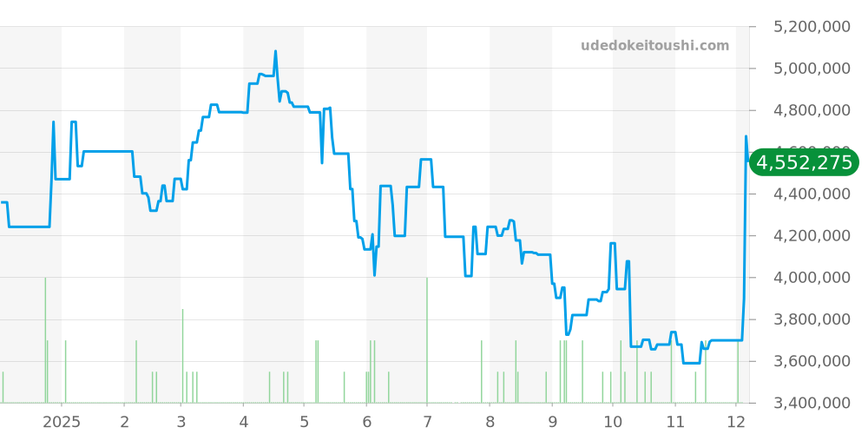Click the 4,000,000 price axis label
The width and height of the screenshot is (868, 434).
point(812,278)
